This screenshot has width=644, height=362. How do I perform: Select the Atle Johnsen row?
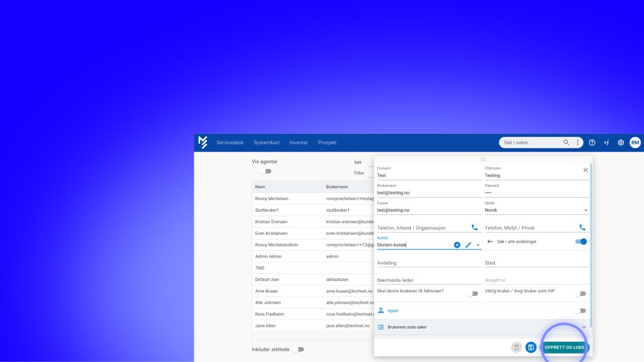(313, 302)
